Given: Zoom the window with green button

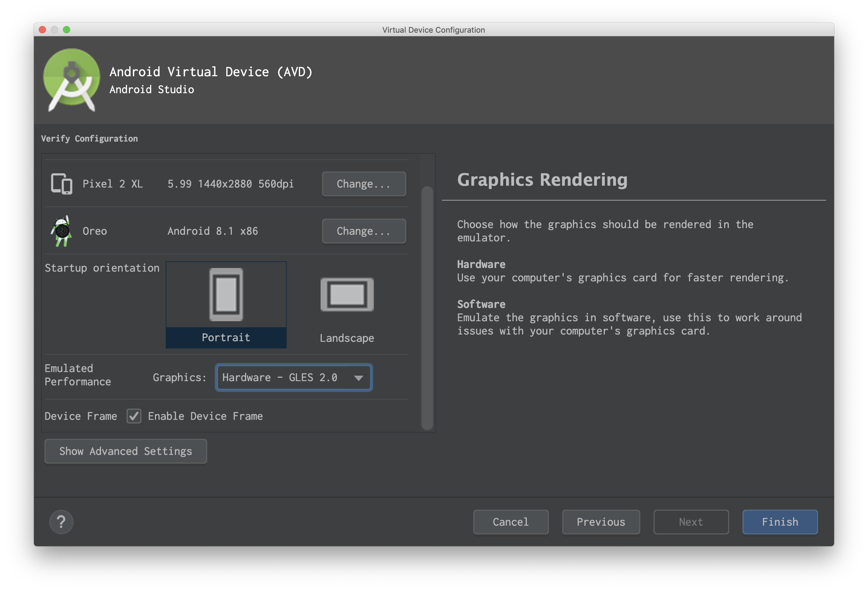Looking at the screenshot, I should click(67, 30).
